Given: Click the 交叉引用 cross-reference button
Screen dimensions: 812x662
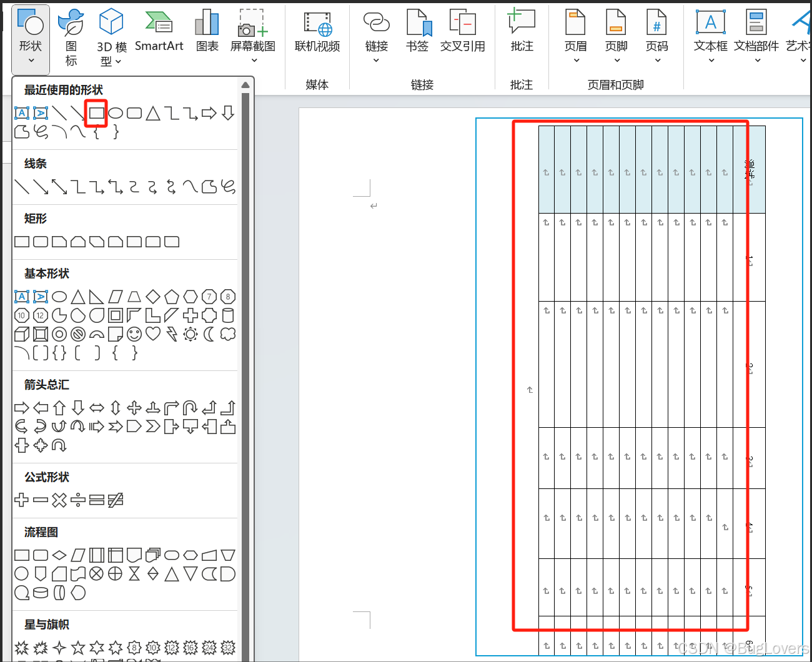Looking at the screenshot, I should click(463, 30).
